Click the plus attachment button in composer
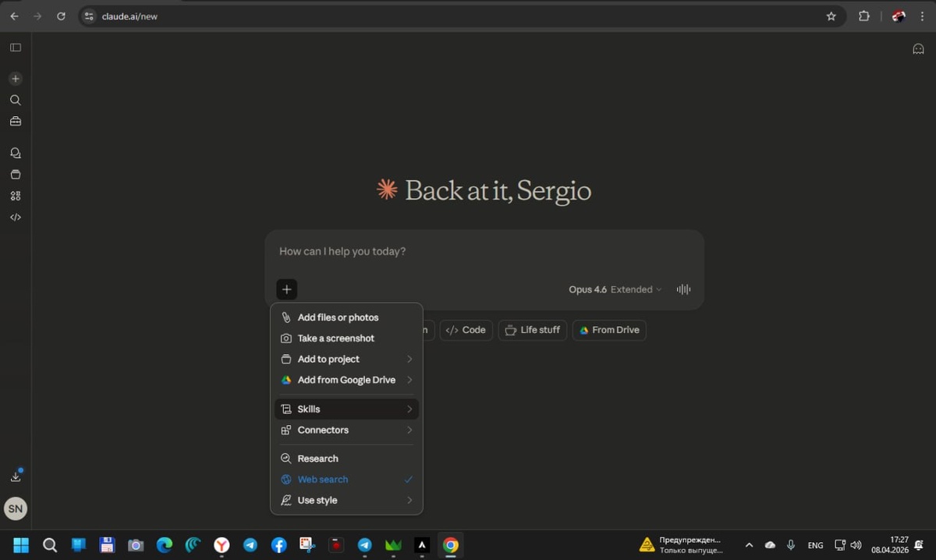 tap(286, 289)
